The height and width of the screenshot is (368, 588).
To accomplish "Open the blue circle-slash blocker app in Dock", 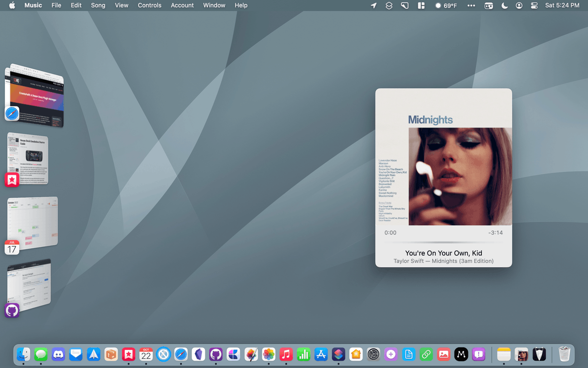I will [x=164, y=354].
